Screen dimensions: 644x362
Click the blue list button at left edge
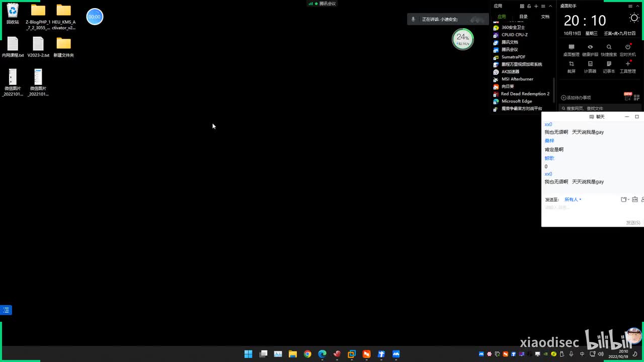coord(6,310)
